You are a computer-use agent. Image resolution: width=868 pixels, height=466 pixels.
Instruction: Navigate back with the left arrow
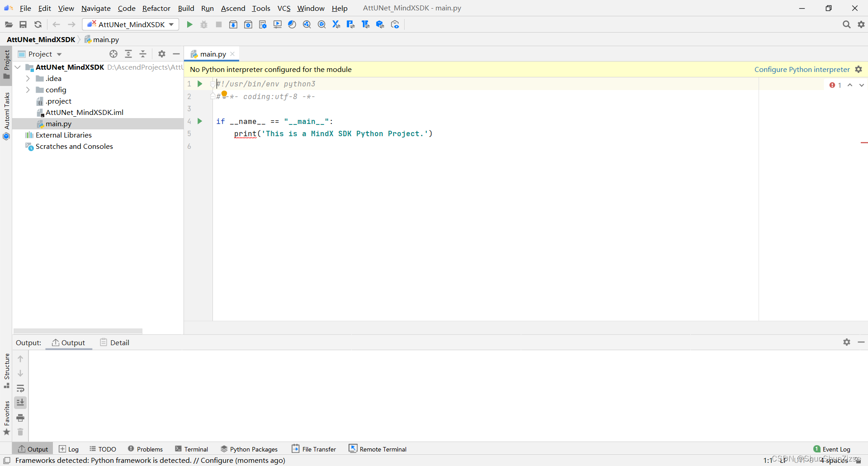(56, 24)
